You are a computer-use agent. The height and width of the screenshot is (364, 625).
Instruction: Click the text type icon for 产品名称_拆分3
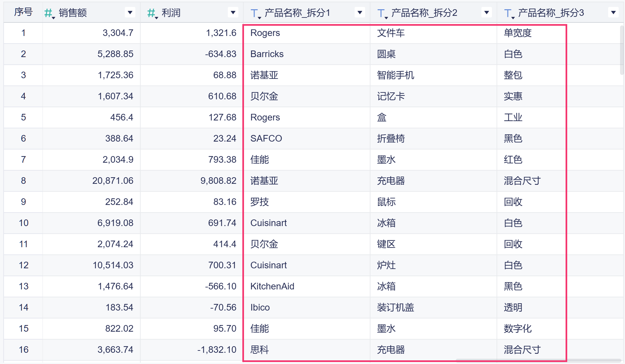[508, 13]
